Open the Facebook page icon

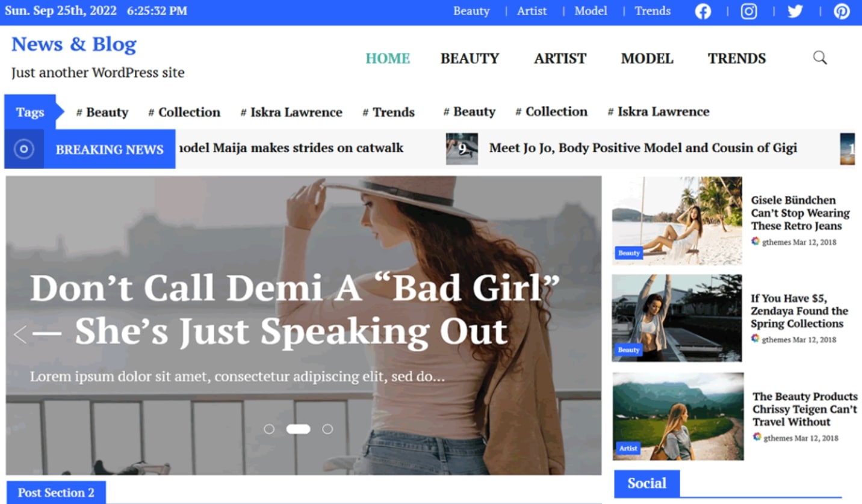click(x=703, y=11)
